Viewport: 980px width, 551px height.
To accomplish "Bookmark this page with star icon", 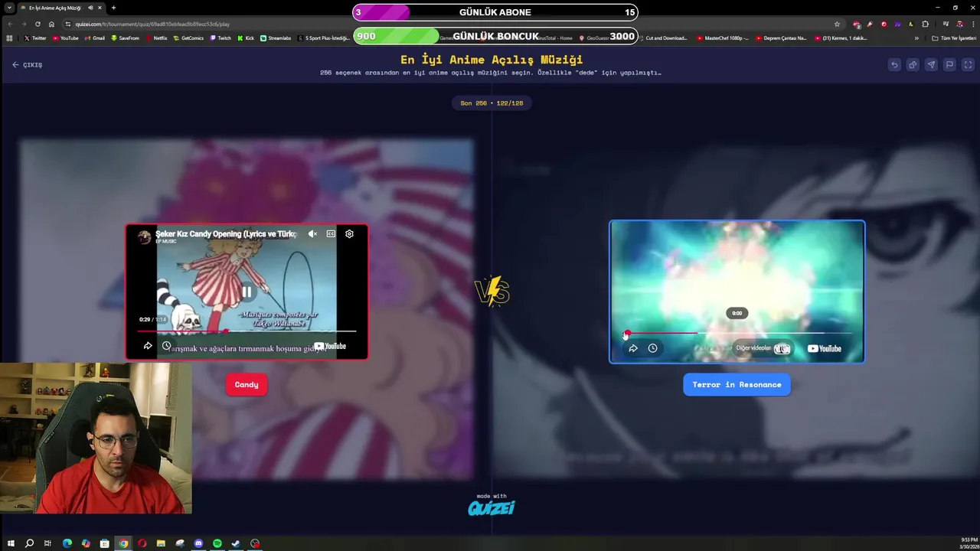I will coord(837,24).
